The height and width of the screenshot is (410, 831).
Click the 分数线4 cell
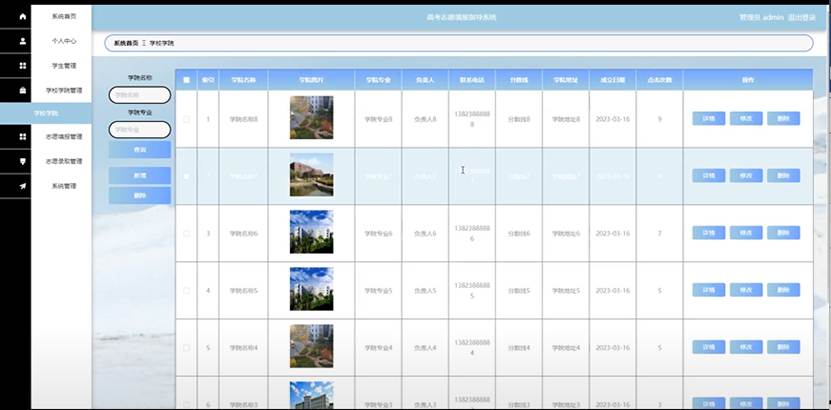point(519,348)
